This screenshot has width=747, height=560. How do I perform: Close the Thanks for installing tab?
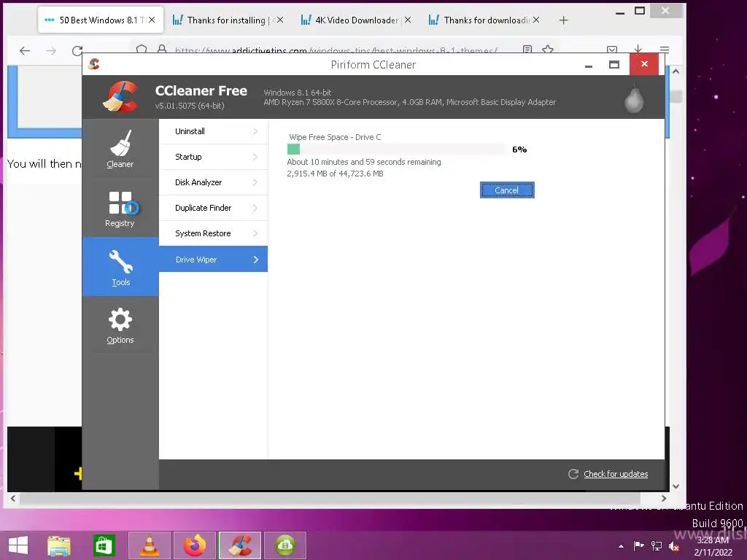pos(280,20)
